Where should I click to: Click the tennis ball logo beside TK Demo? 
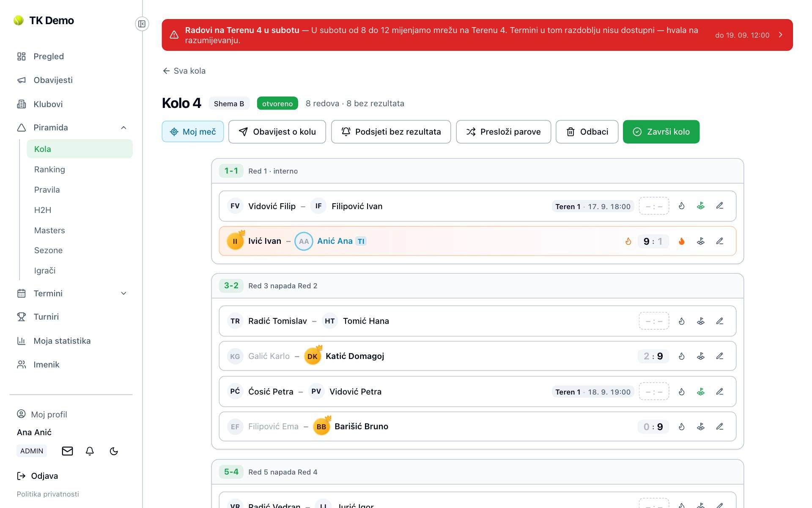[x=19, y=20]
